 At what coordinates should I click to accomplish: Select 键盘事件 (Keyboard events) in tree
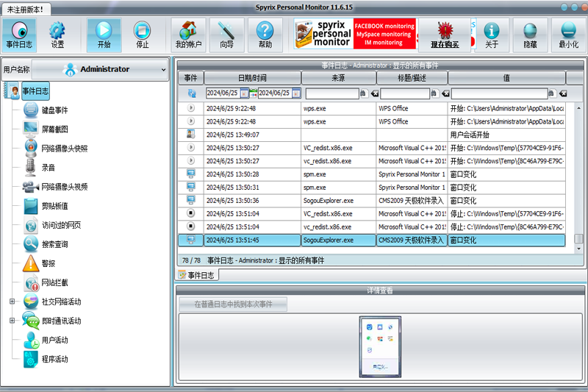(46, 110)
